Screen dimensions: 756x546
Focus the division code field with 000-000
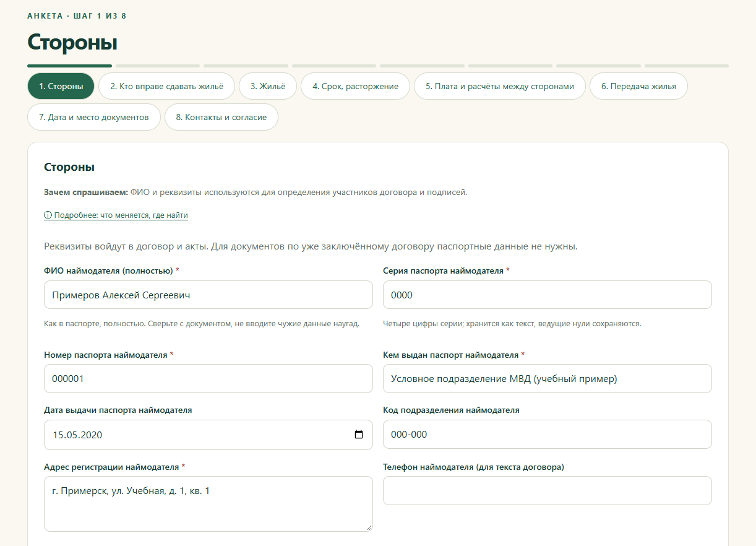(548, 435)
